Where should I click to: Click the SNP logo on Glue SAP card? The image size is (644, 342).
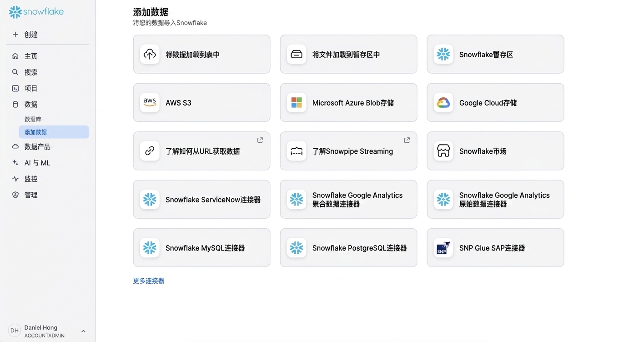click(443, 248)
